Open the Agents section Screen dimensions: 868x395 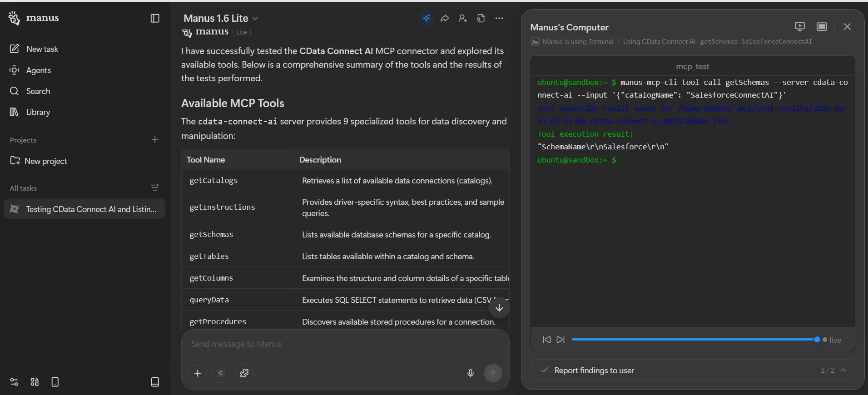tap(38, 70)
